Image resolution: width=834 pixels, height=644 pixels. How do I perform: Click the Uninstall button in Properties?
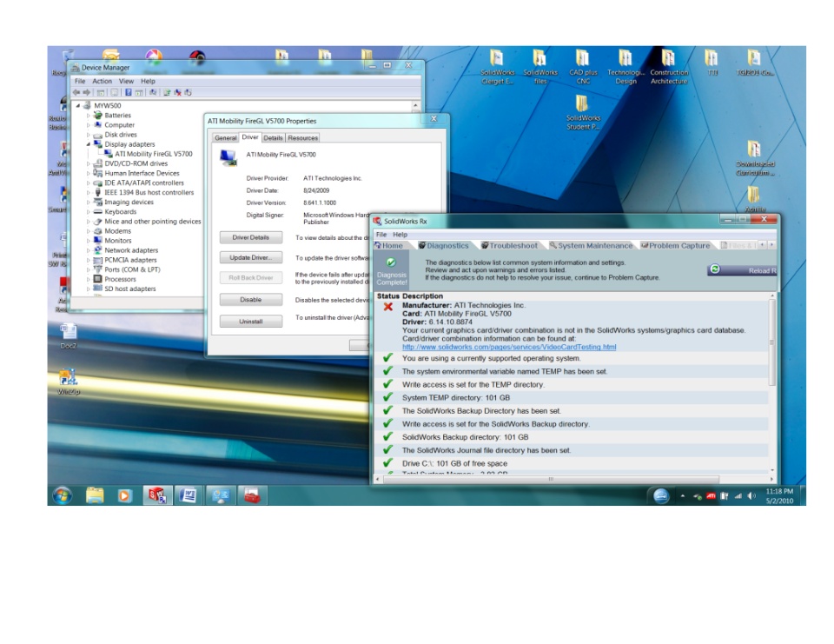tap(250, 322)
